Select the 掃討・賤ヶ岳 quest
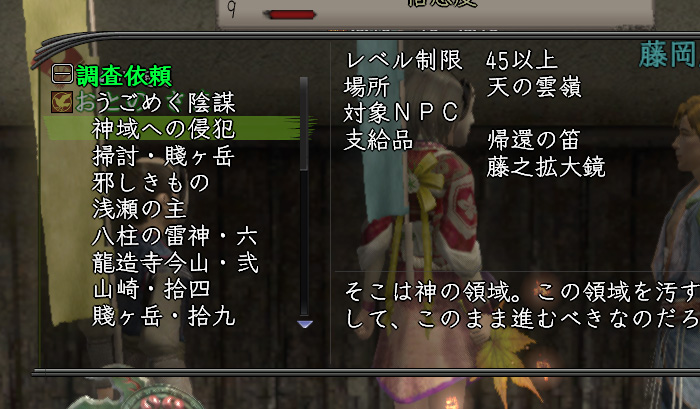The height and width of the screenshot is (409, 700). pyautogui.click(x=163, y=156)
